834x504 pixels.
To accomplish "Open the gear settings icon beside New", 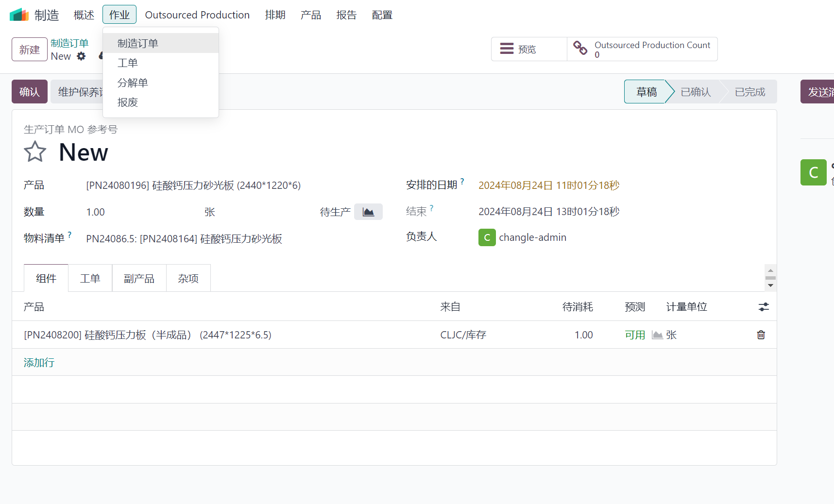I will coord(81,56).
